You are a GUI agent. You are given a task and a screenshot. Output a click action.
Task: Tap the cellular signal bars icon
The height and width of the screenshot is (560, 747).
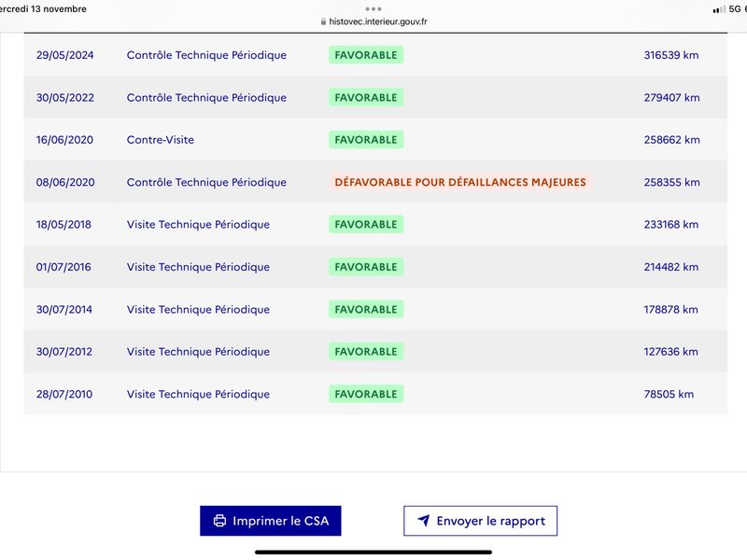pyautogui.click(x=719, y=9)
